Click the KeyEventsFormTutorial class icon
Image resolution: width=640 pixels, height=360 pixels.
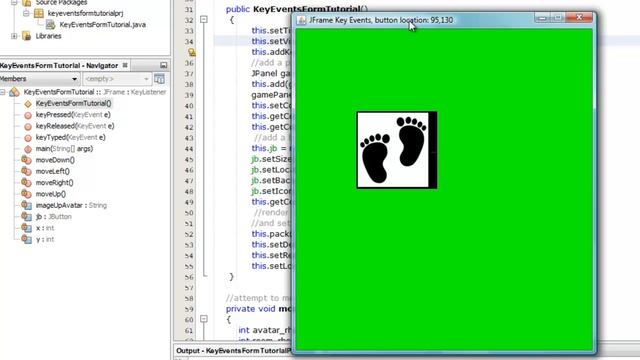tap(14, 92)
